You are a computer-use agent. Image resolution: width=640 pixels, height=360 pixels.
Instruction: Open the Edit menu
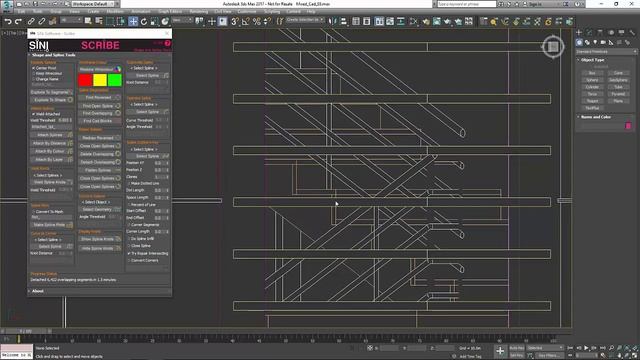click(x=21, y=11)
